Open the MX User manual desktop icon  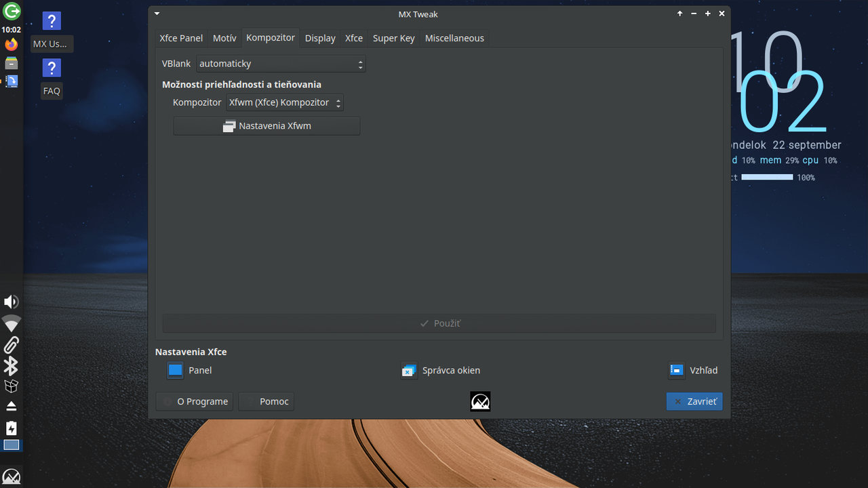click(x=52, y=31)
